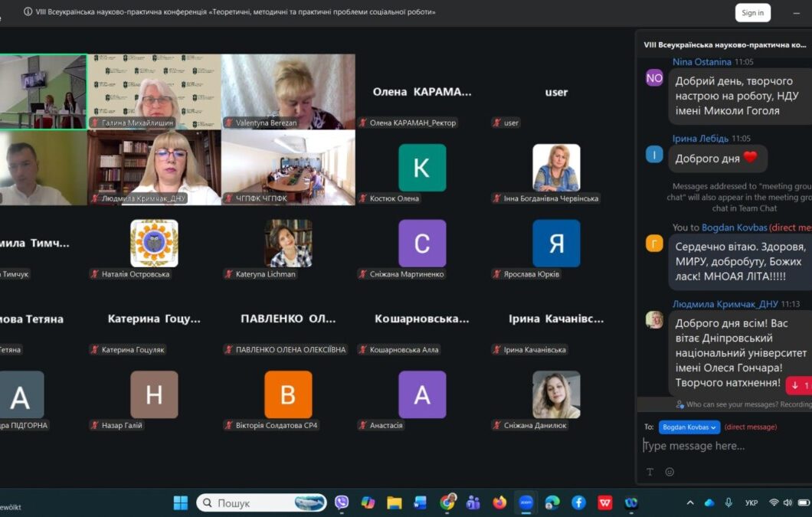The image size is (812, 517).
Task: Open the text formatting icon in chat
Action: [x=650, y=472]
